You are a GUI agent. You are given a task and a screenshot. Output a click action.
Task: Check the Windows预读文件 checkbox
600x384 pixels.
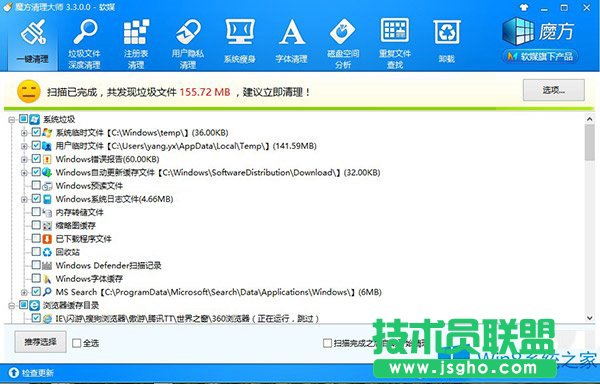click(x=36, y=185)
